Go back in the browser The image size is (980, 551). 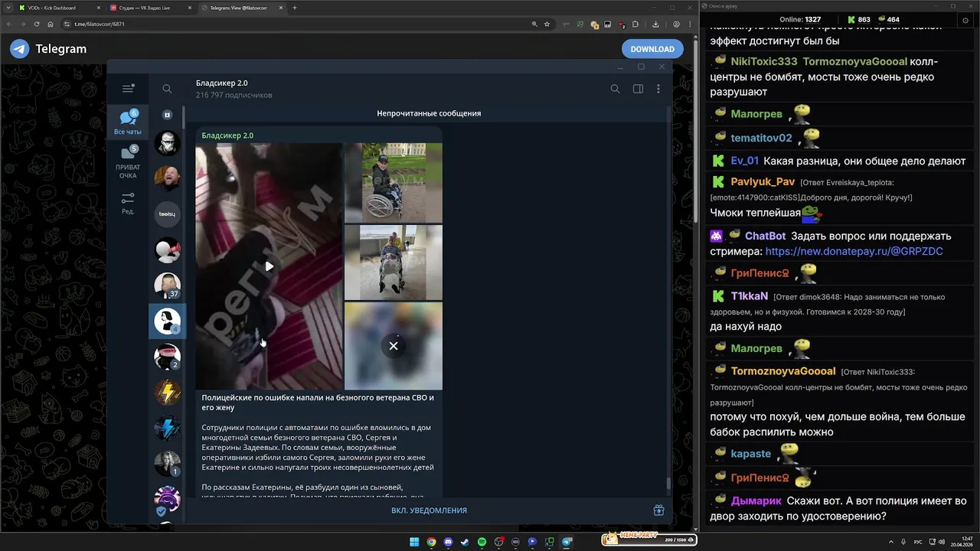[x=9, y=24]
